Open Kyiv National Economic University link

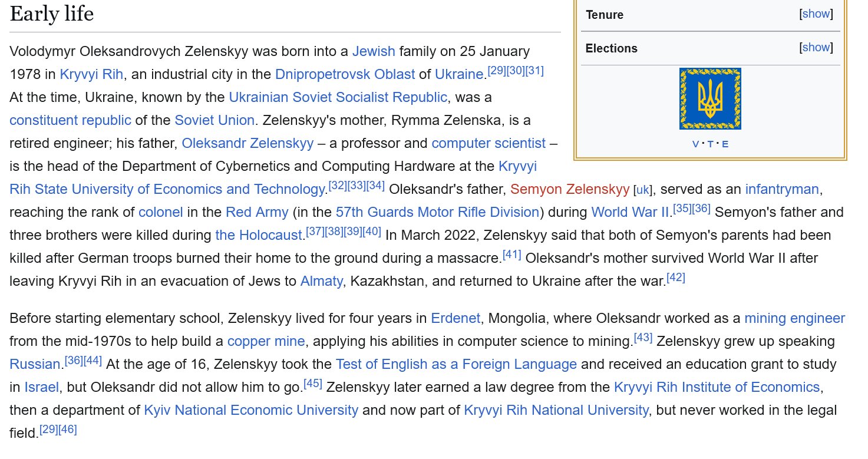(x=251, y=410)
